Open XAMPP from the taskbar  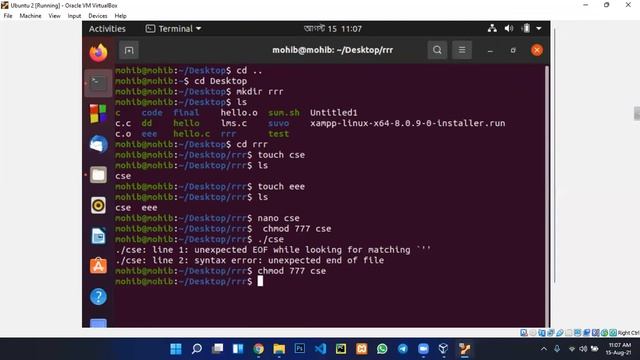click(x=362, y=349)
